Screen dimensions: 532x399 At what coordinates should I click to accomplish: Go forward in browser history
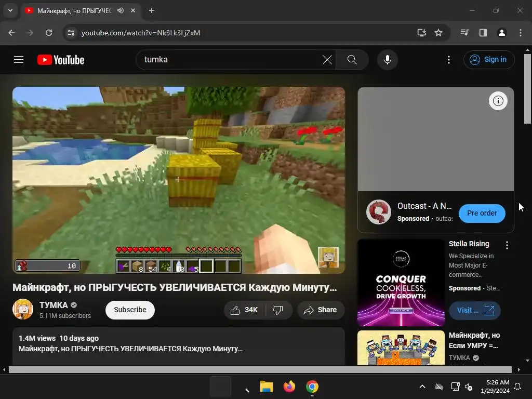coord(30,33)
